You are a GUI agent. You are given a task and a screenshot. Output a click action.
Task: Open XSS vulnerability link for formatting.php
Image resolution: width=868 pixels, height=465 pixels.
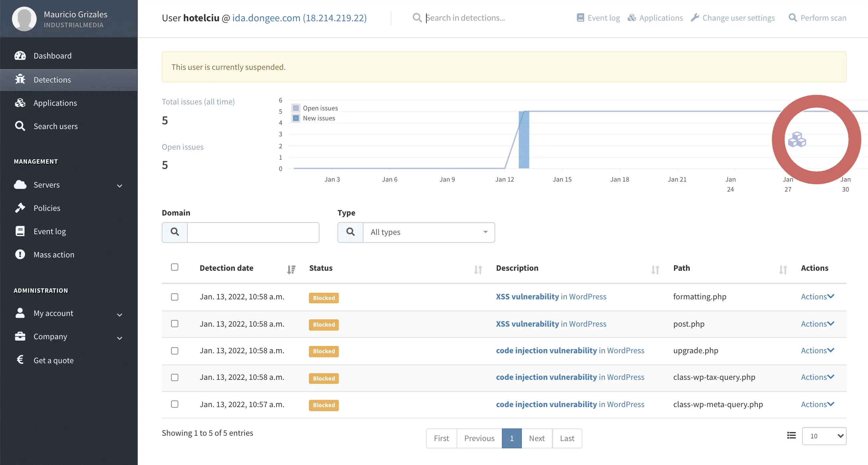click(551, 297)
